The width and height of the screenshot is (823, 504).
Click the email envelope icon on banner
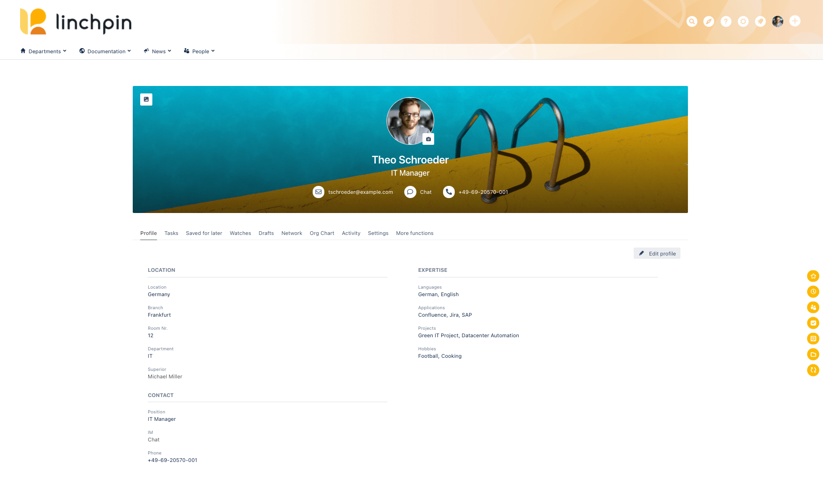(x=318, y=192)
